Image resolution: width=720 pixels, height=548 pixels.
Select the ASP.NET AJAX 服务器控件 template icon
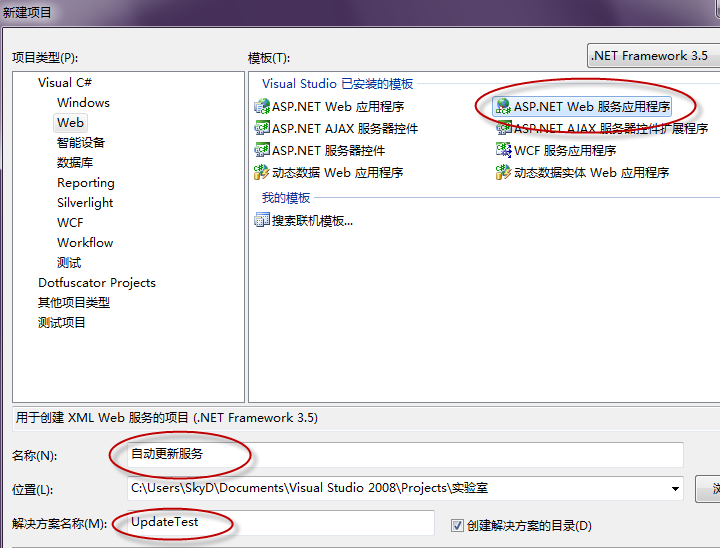262,128
